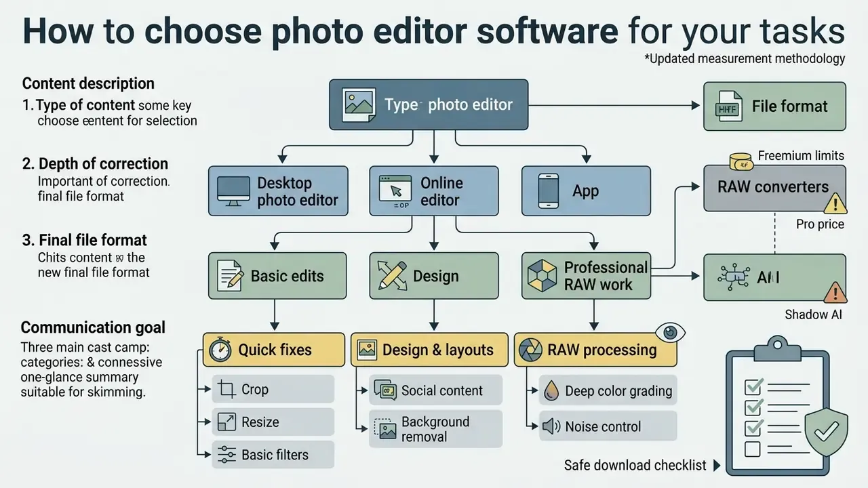Click the pencil ruler icon beside Design
868x488 pixels.
pos(392,276)
